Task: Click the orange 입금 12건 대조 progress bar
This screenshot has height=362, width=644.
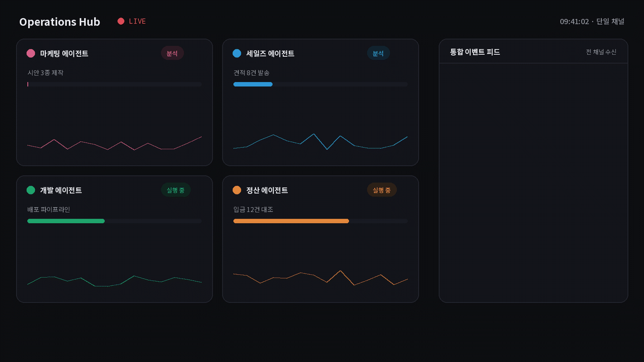Action: point(320,221)
